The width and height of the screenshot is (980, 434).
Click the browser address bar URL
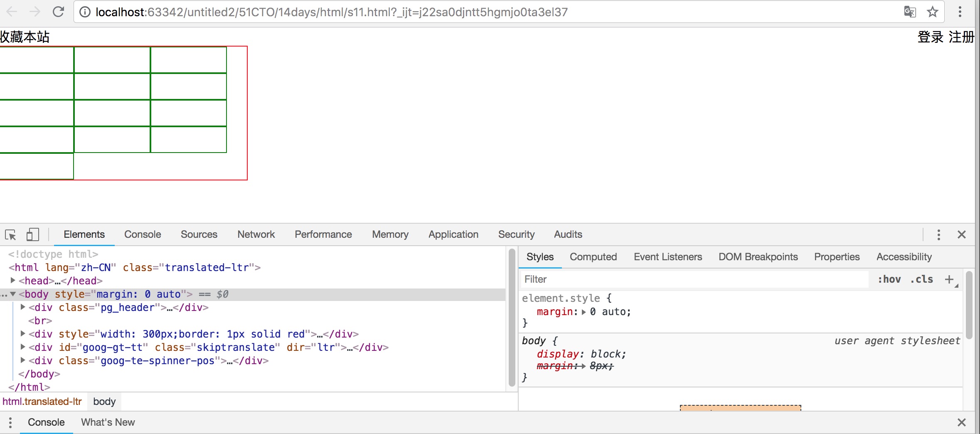pos(331,12)
